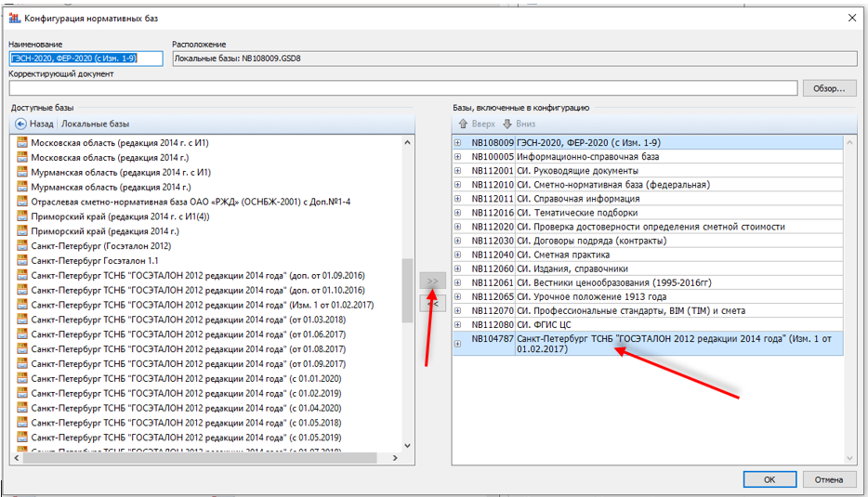Click the Расположение location field
The image size is (868, 497).
click(x=515, y=59)
